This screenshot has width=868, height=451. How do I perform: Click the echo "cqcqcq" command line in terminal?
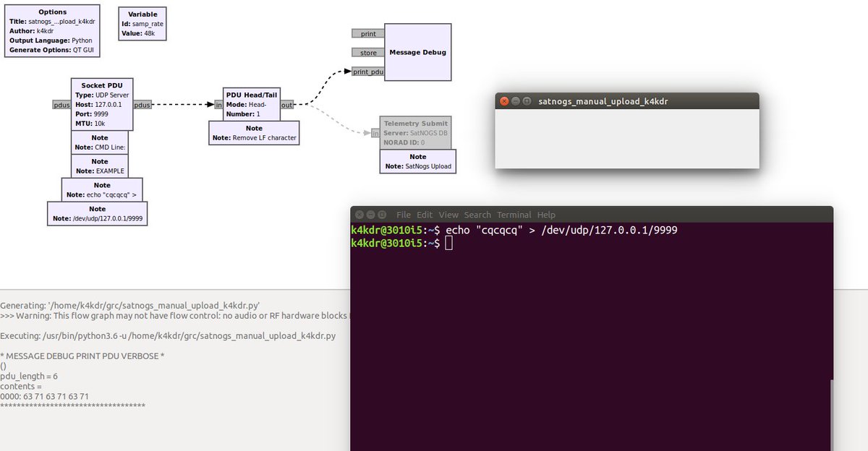pos(514,230)
